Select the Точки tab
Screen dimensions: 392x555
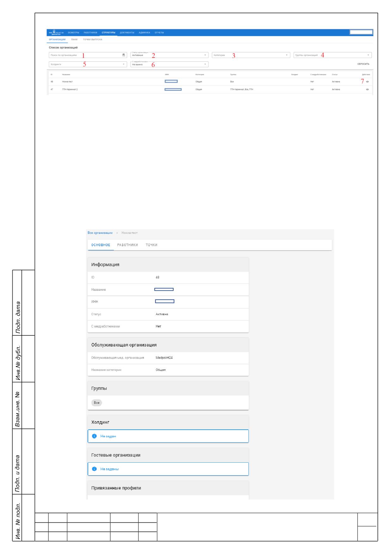tap(151, 245)
